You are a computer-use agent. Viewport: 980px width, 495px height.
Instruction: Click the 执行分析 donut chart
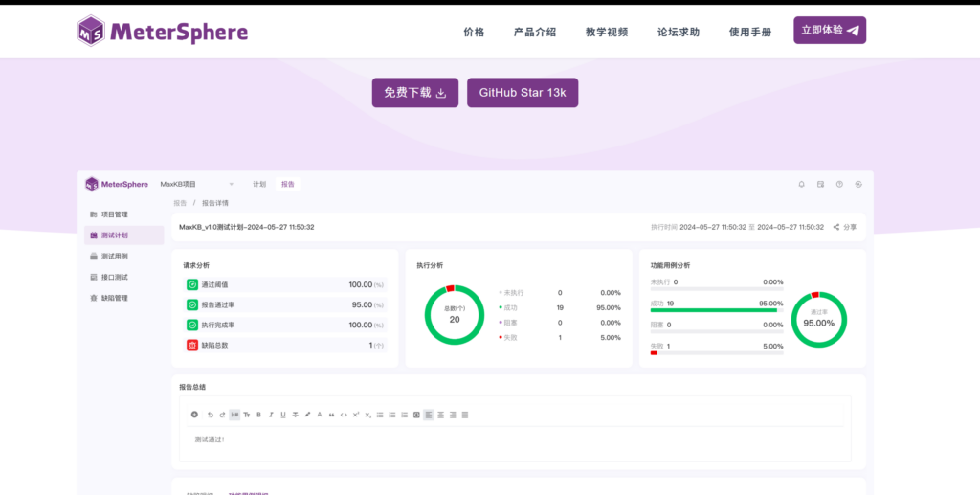(455, 315)
